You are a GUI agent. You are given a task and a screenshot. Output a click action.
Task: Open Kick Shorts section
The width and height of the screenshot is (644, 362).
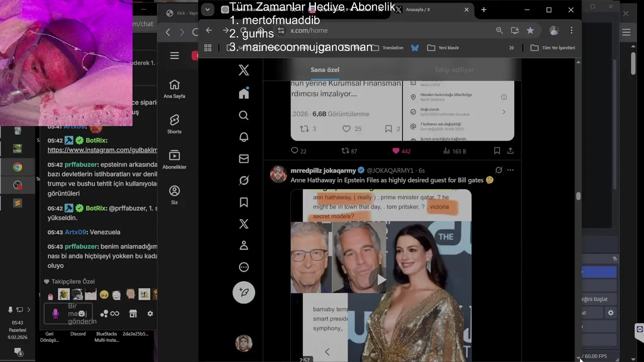(175, 124)
